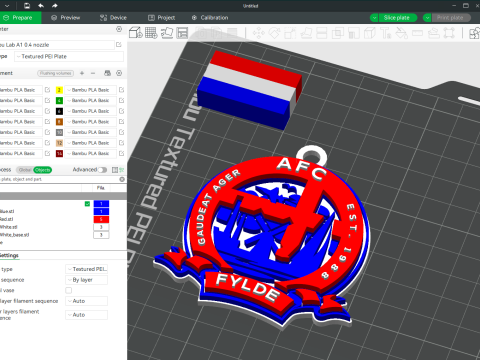
Task: Switch process scope to Objects
Action: pos(43,170)
